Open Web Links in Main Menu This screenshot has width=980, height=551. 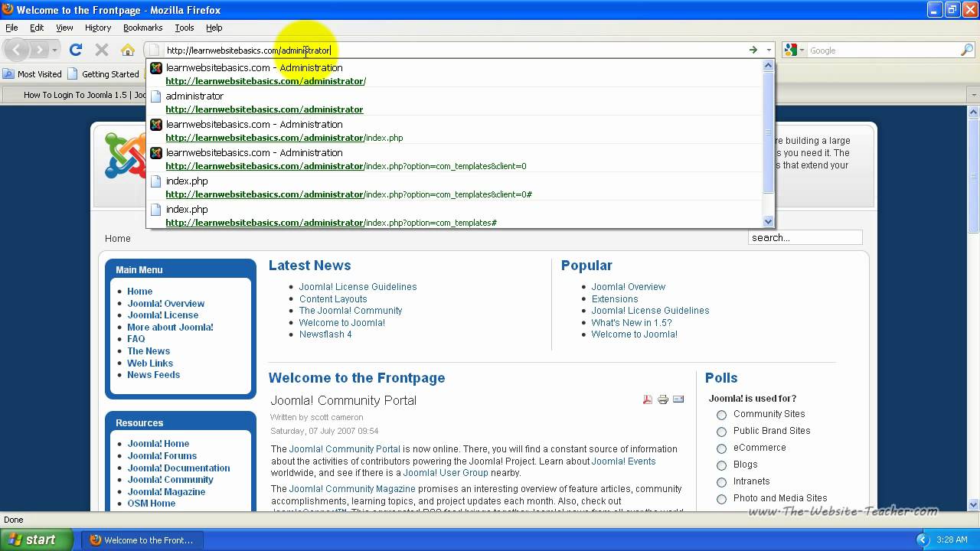(150, 364)
